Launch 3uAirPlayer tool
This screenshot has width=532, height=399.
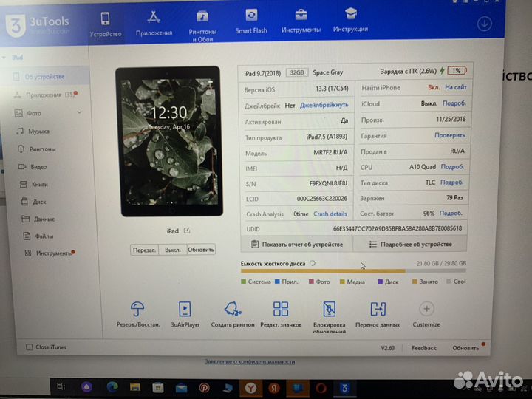click(185, 314)
